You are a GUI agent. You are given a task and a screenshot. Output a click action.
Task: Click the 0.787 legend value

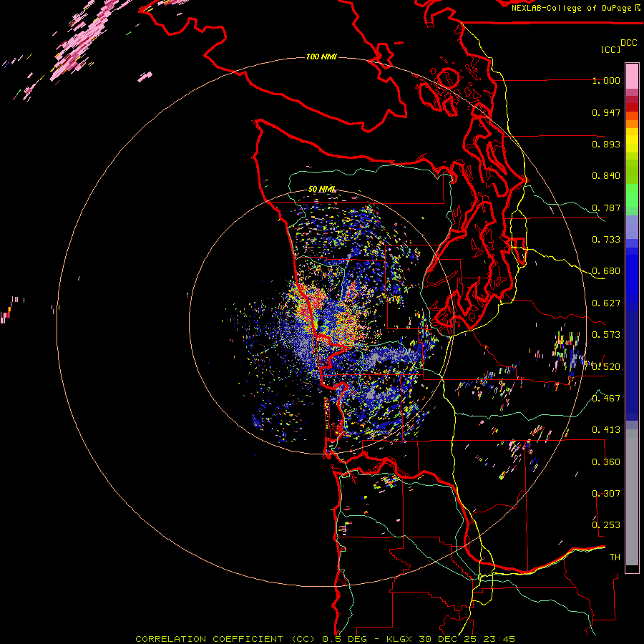pos(606,208)
